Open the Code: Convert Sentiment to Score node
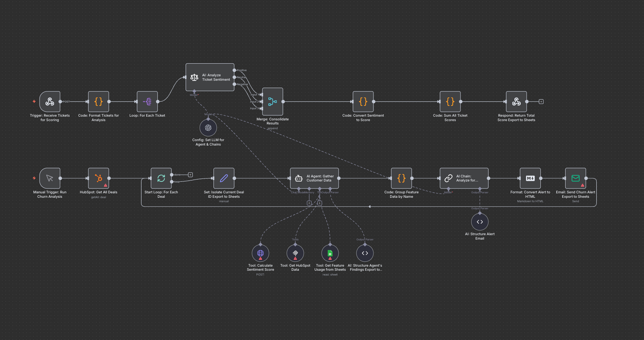The image size is (644, 340). pyautogui.click(x=363, y=102)
